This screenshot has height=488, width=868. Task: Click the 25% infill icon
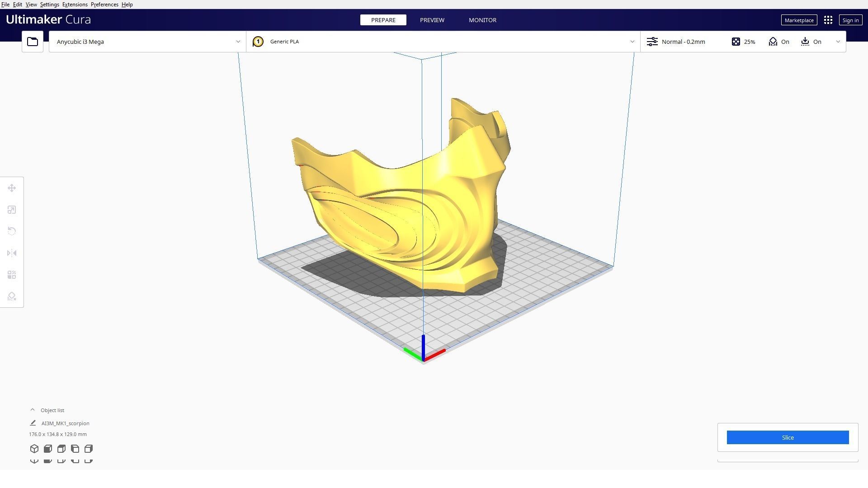point(736,42)
